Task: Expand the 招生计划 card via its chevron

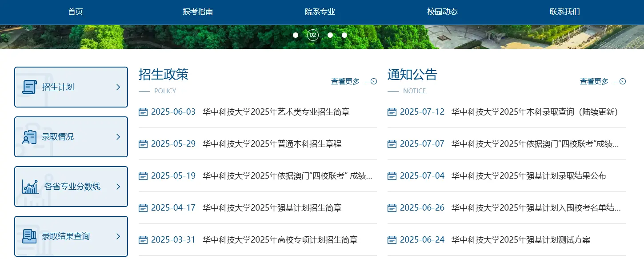Action: click(x=119, y=87)
